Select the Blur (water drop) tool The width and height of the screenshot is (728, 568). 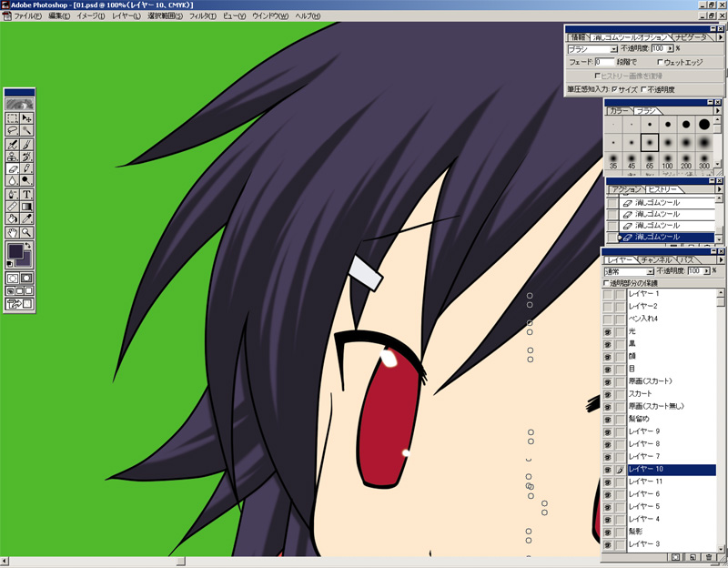tap(13, 180)
